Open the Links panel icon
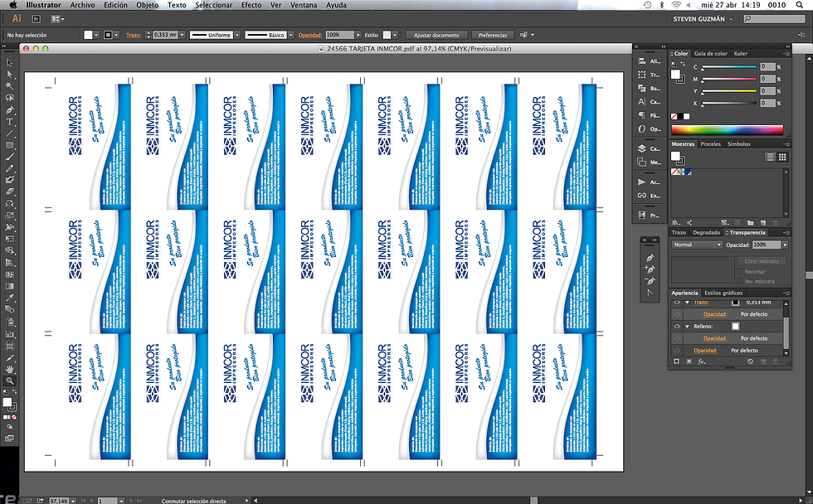Screen dimensions: 813x504 coord(642,196)
